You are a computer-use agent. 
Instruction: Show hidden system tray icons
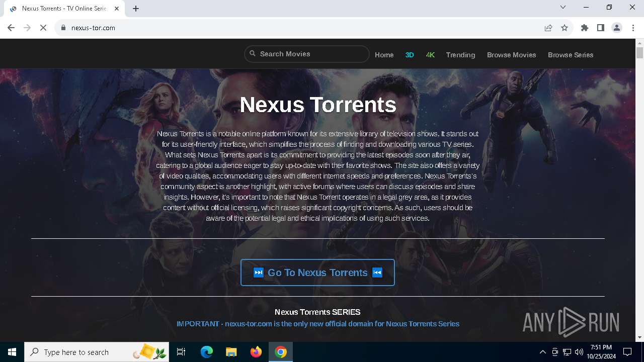coord(542,352)
